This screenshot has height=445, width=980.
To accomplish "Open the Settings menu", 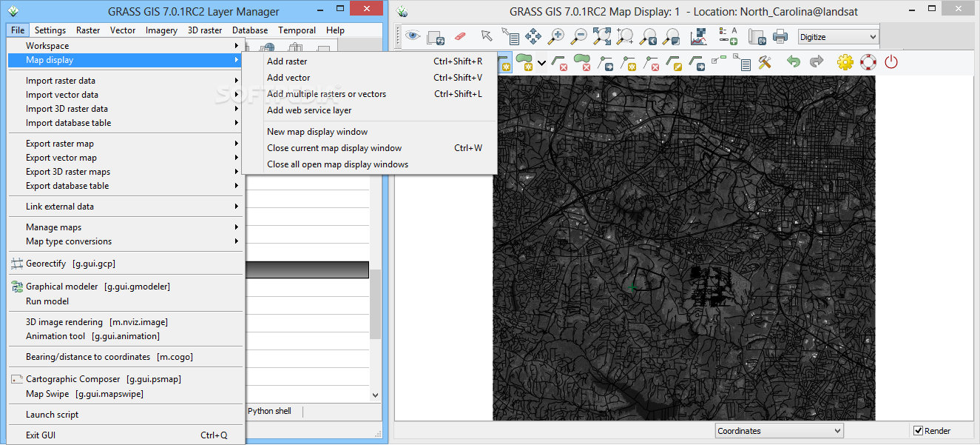I will [x=50, y=30].
